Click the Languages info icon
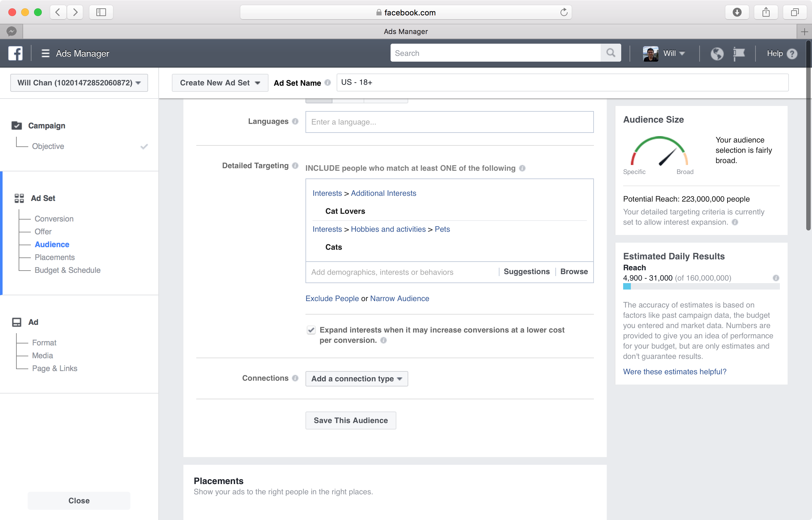Image resolution: width=812 pixels, height=520 pixels. click(x=295, y=122)
